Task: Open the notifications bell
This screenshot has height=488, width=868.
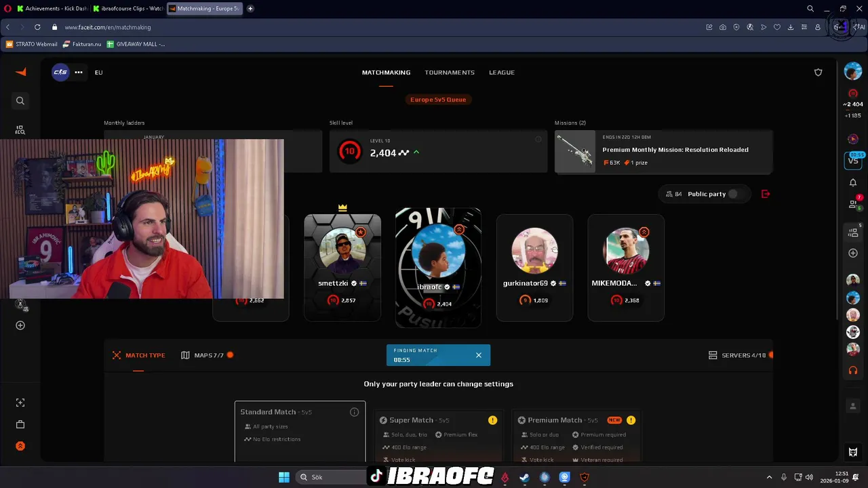Action: (853, 182)
